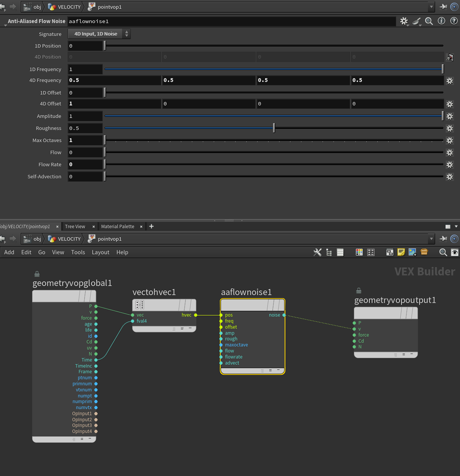Viewport: 460px width, 476px height.
Task: Click the color palette grid icon
Action: click(x=359, y=252)
